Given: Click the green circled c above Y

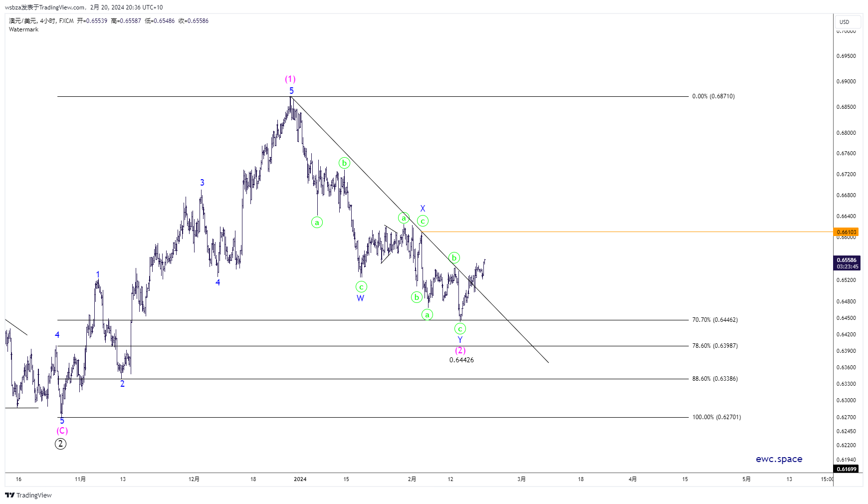Looking at the screenshot, I should [460, 329].
